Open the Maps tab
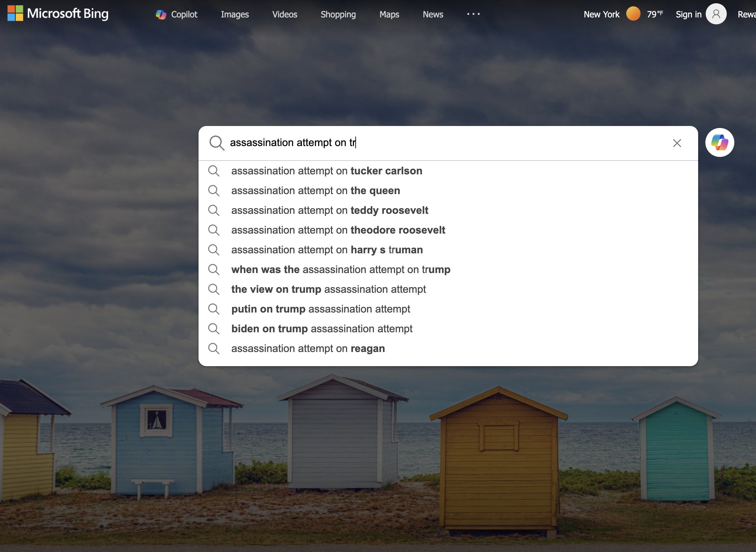756x552 pixels. pyautogui.click(x=389, y=14)
